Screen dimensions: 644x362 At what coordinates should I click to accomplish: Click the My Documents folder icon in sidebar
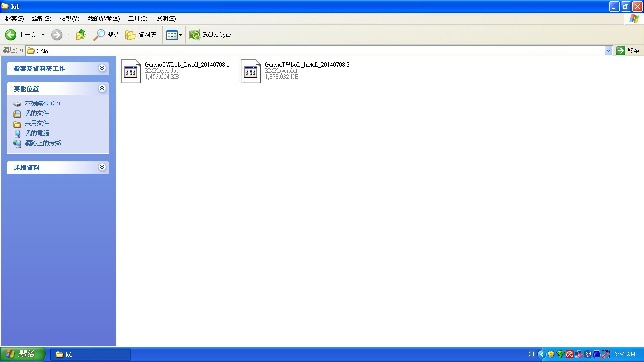coord(17,114)
